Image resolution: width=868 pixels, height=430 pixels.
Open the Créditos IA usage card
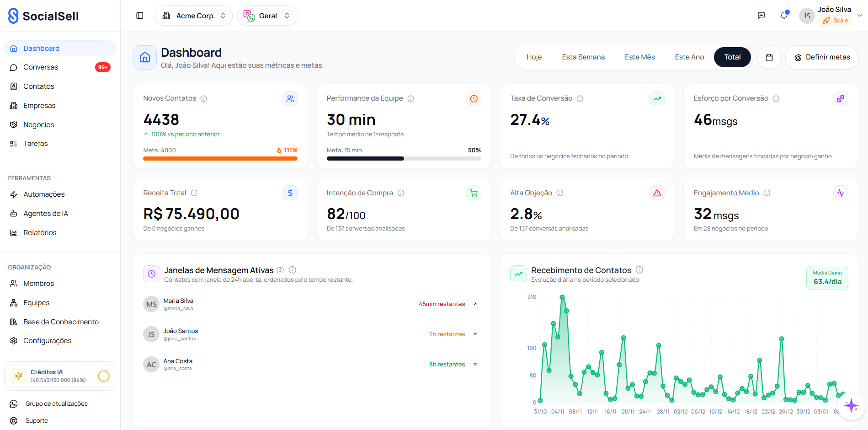point(60,376)
